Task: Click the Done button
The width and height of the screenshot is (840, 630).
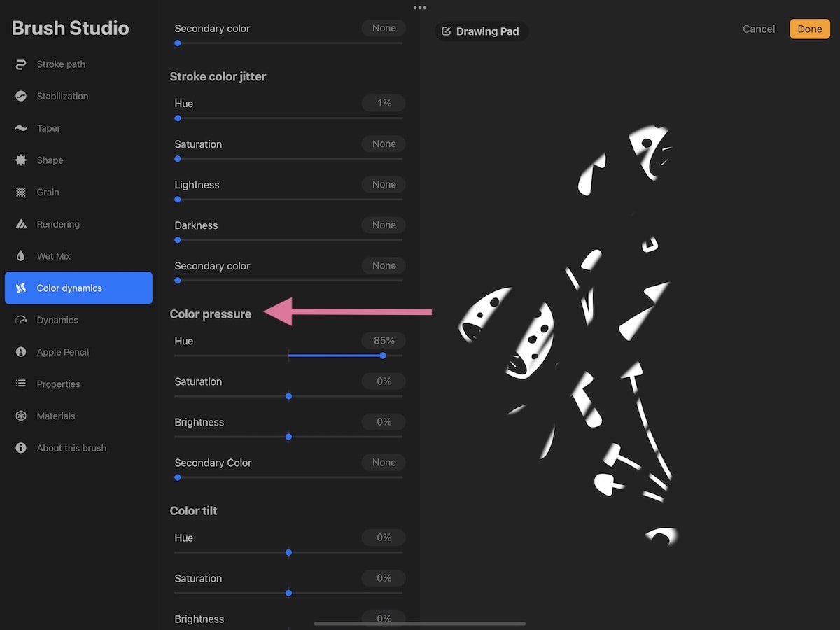Action: (x=810, y=29)
